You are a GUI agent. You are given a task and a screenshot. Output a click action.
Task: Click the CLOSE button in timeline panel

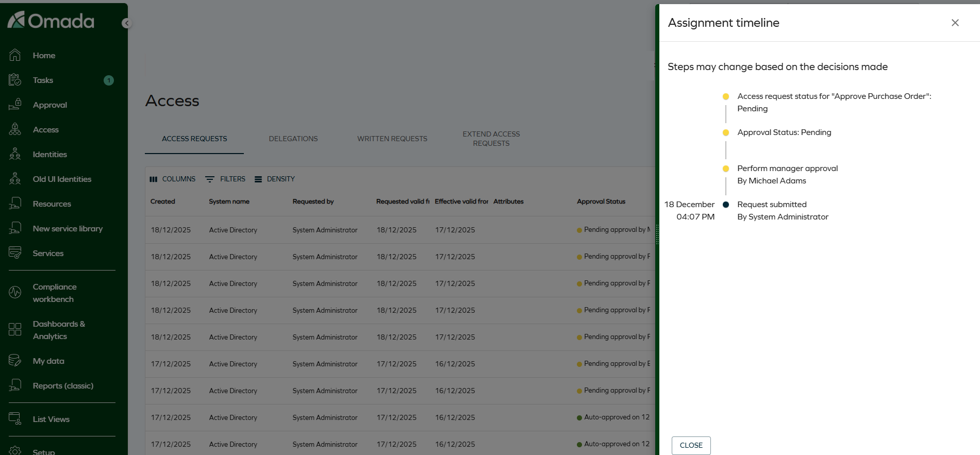click(691, 445)
